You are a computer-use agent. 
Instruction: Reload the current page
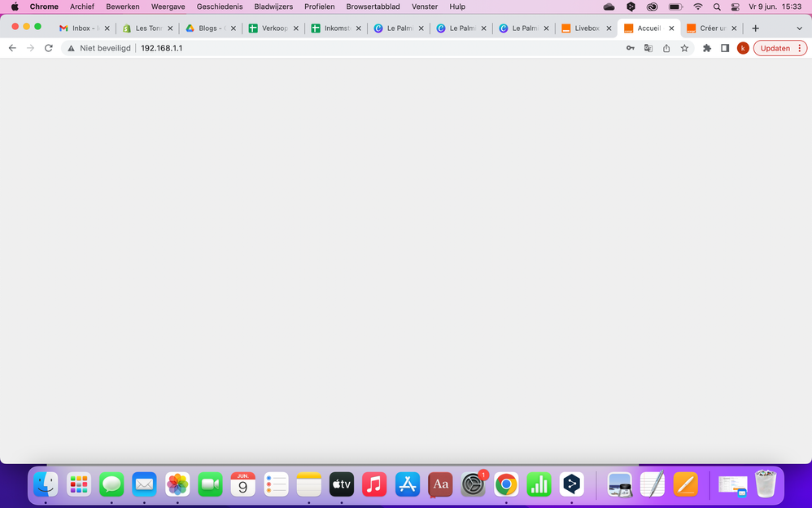click(49, 48)
